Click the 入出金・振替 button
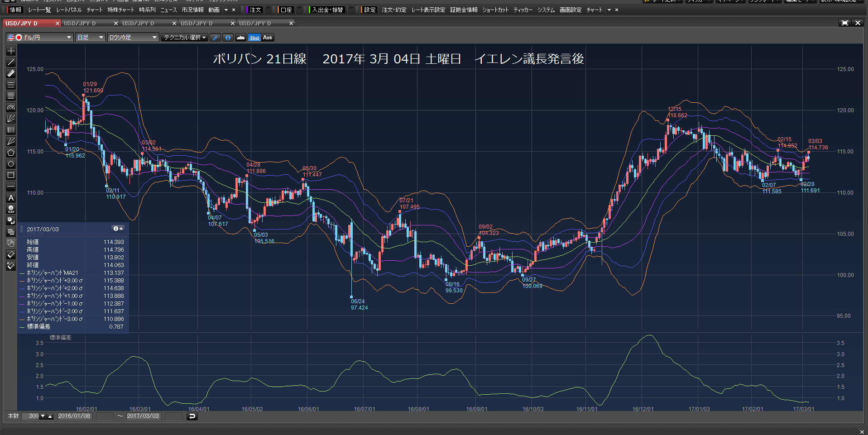The image size is (868, 435). pos(327,10)
